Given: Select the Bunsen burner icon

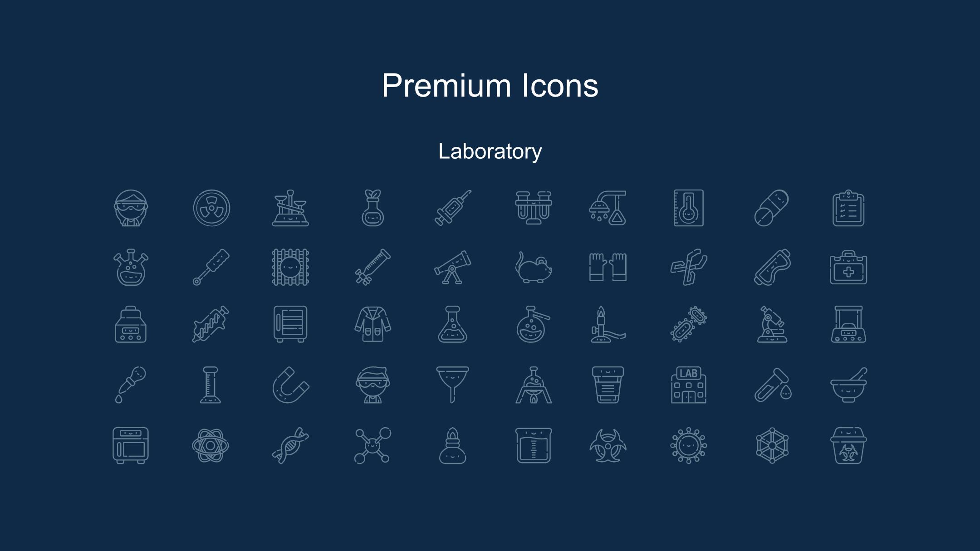Looking at the screenshot, I should coord(608,324).
